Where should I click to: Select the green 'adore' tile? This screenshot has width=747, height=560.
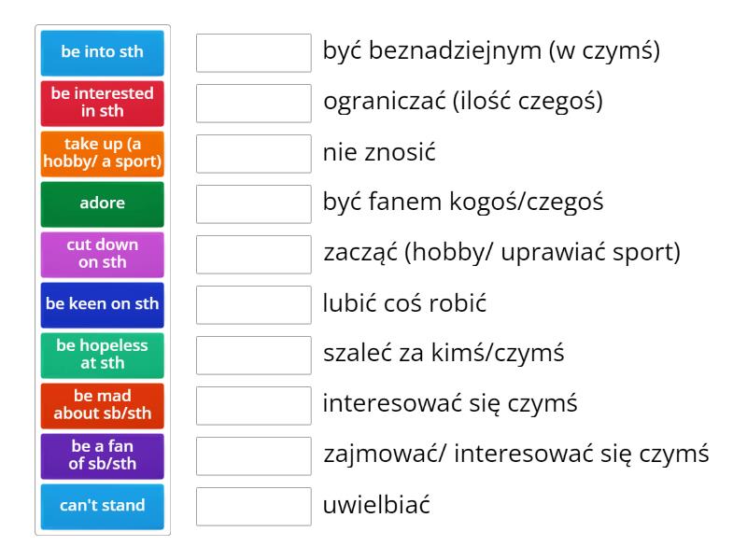point(103,204)
